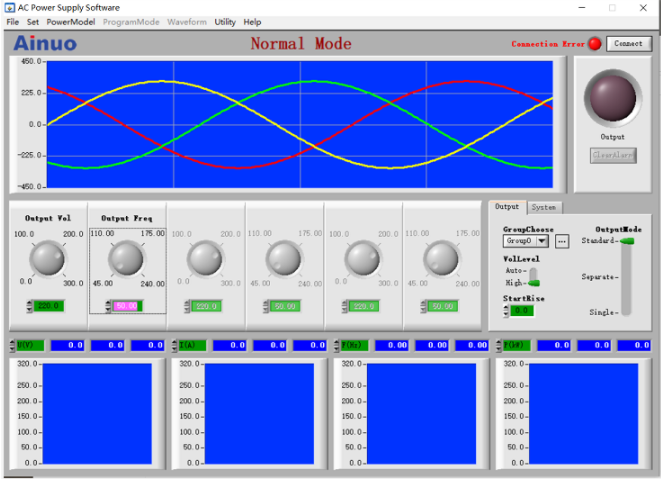This screenshot has height=480, width=661.
Task: Open the GroupChoose Group0 dropdown
Action: click(525, 241)
